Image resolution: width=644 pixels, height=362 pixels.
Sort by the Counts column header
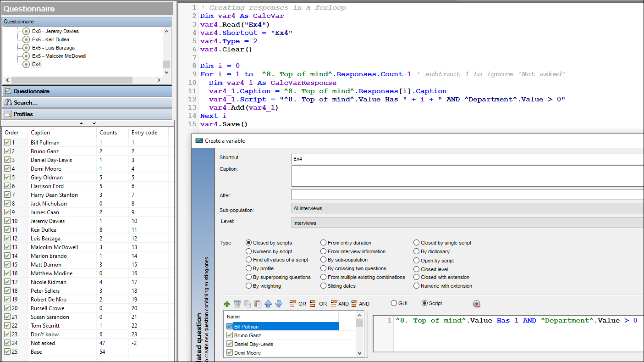pos(113,133)
